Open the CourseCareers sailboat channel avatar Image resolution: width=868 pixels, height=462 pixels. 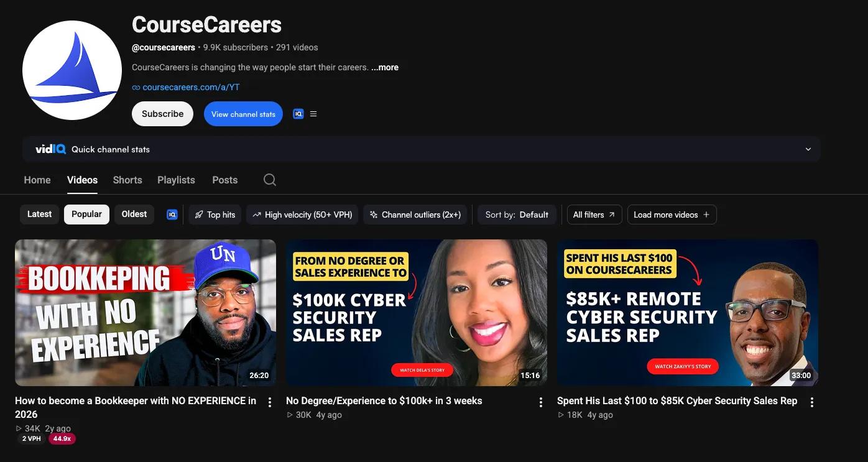(72, 70)
